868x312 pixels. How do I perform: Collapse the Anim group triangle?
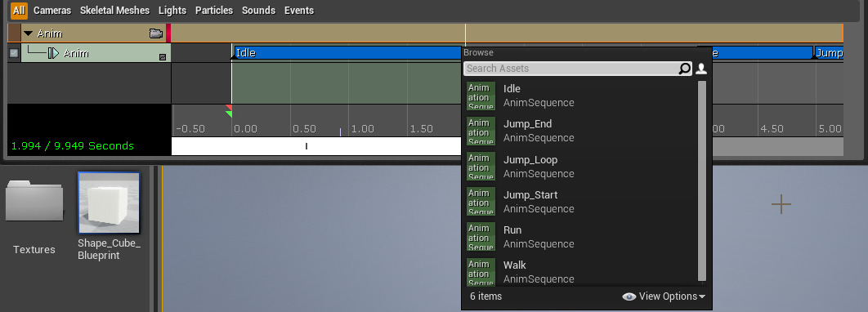[x=29, y=33]
